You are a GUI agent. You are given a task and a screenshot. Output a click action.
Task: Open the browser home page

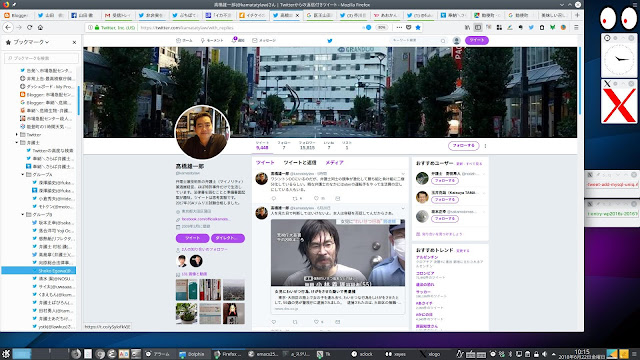pyautogui.click(x=40, y=27)
